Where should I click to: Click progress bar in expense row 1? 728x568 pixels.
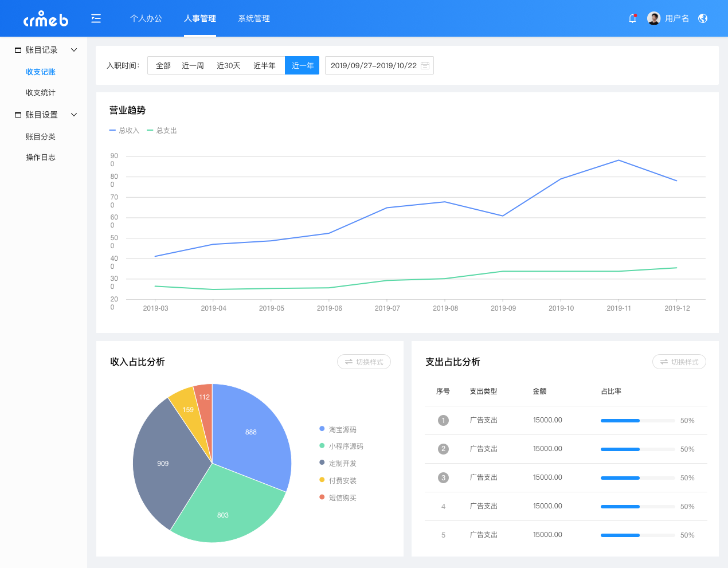click(x=638, y=421)
